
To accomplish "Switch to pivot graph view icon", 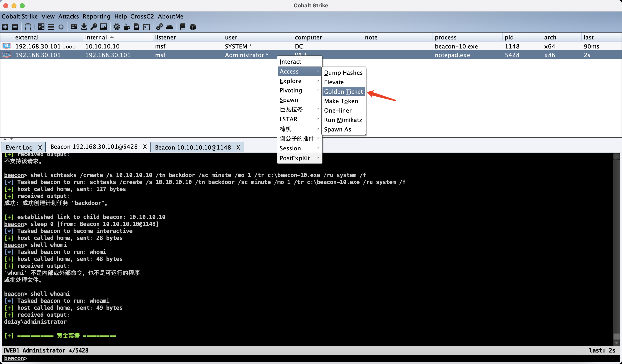I will pyautogui.click(x=41, y=27).
